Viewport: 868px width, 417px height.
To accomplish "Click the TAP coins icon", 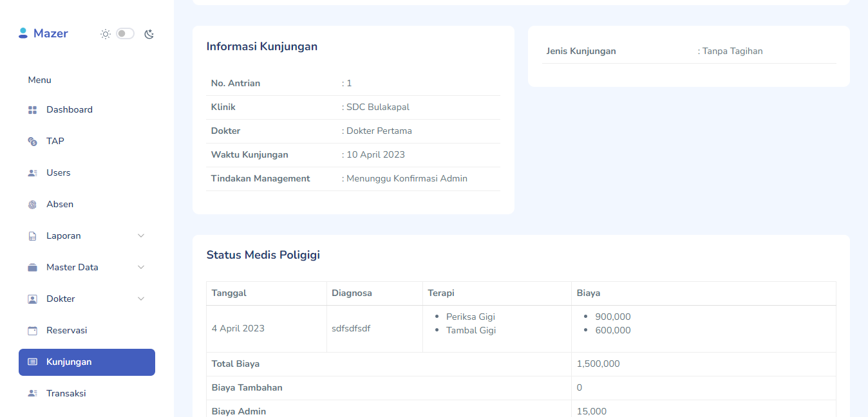I will click(32, 142).
